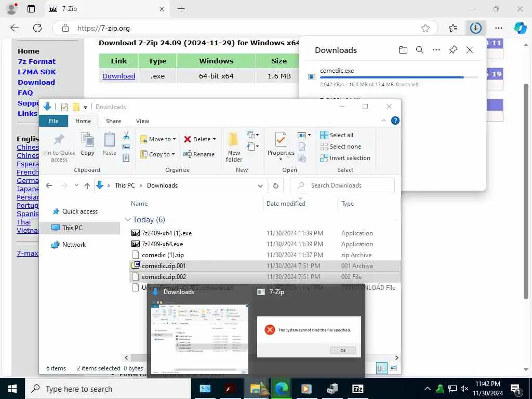This screenshot has width=532, height=399.
Task: Search downloads in Edge Downloads panel
Action: click(x=420, y=50)
